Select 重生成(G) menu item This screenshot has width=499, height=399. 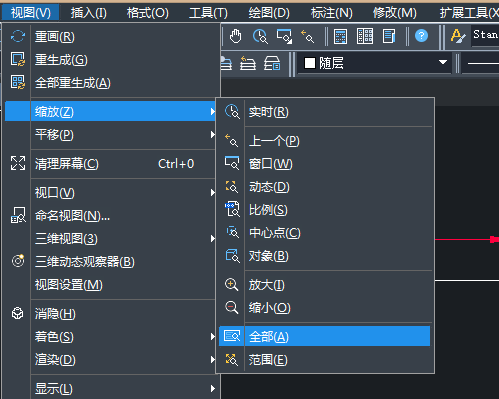[112, 60]
